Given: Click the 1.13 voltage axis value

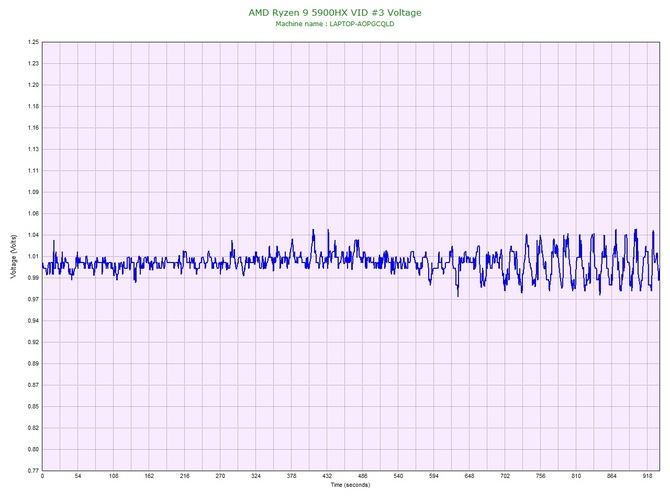Looking at the screenshot, I should tap(33, 150).
